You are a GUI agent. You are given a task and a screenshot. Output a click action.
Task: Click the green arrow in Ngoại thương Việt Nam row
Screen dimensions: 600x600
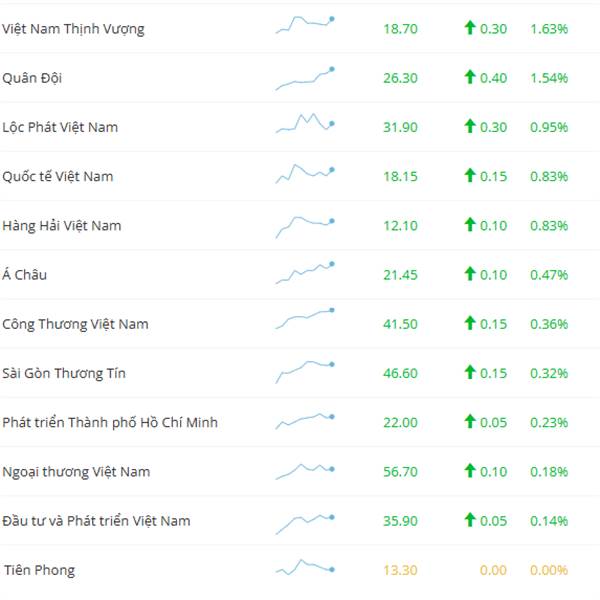pos(470,470)
